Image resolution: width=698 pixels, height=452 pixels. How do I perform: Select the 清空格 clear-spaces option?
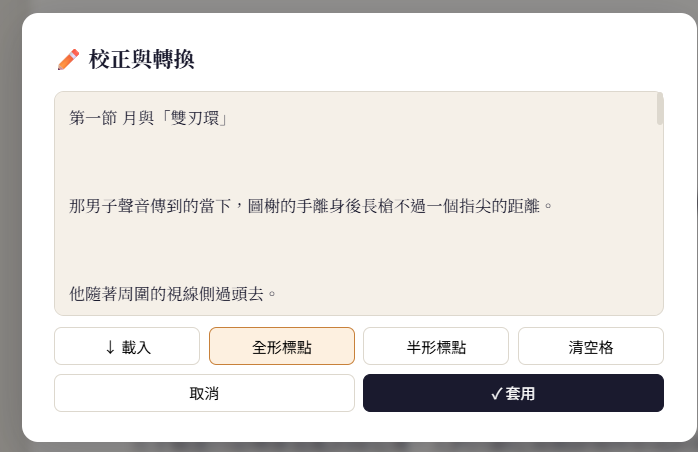pos(591,346)
